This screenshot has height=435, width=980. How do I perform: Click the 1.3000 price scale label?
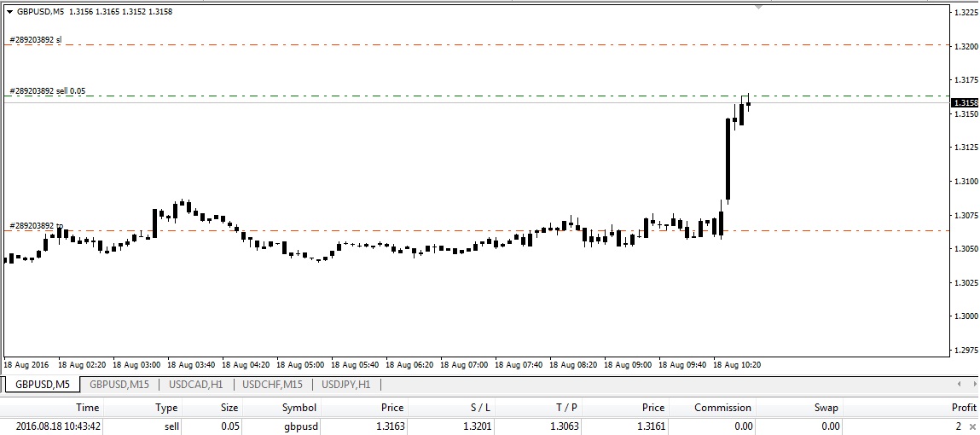965,316
